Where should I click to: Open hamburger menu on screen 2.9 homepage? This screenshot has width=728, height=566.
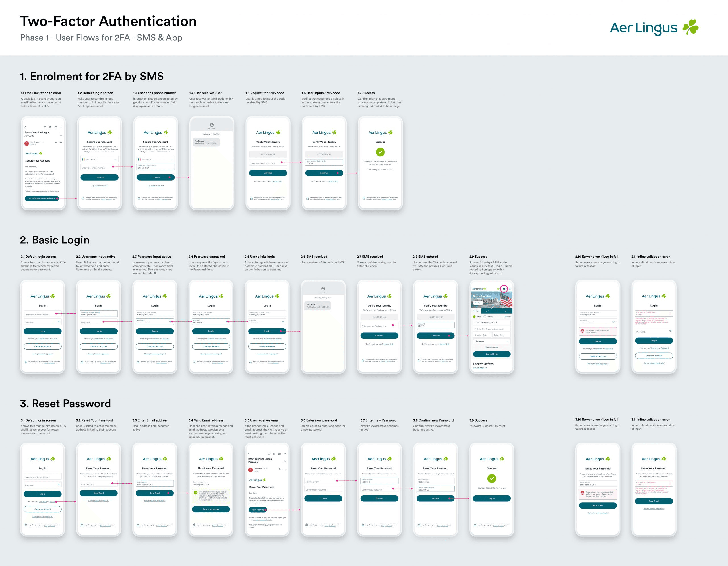(510, 289)
